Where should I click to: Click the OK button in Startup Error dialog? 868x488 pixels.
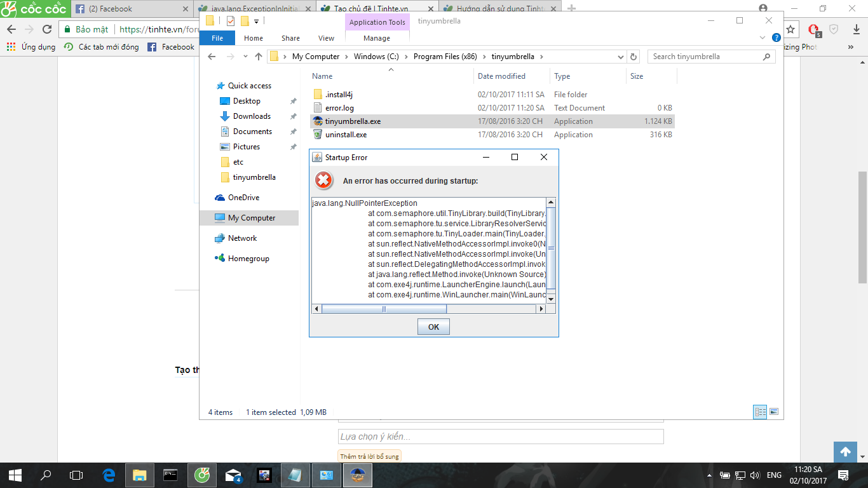(x=433, y=327)
